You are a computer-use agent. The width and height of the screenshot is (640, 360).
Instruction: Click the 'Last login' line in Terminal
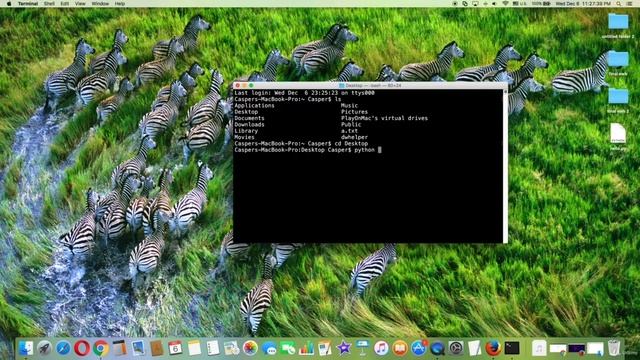pyautogui.click(x=304, y=93)
